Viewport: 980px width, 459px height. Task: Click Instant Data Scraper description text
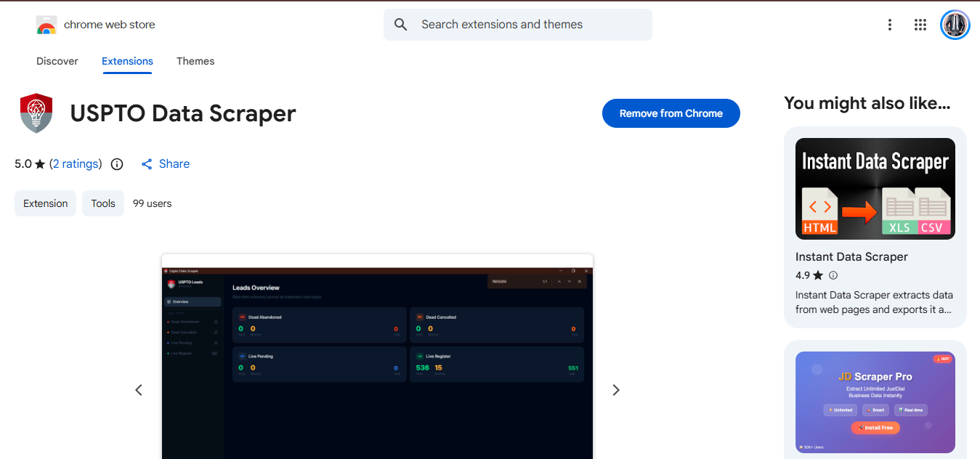[874, 302]
